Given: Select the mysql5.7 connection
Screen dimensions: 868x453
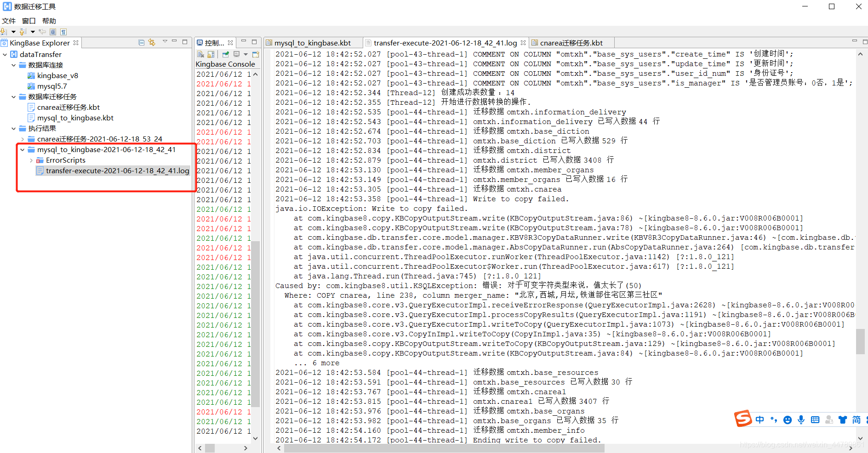Looking at the screenshot, I should coord(52,86).
